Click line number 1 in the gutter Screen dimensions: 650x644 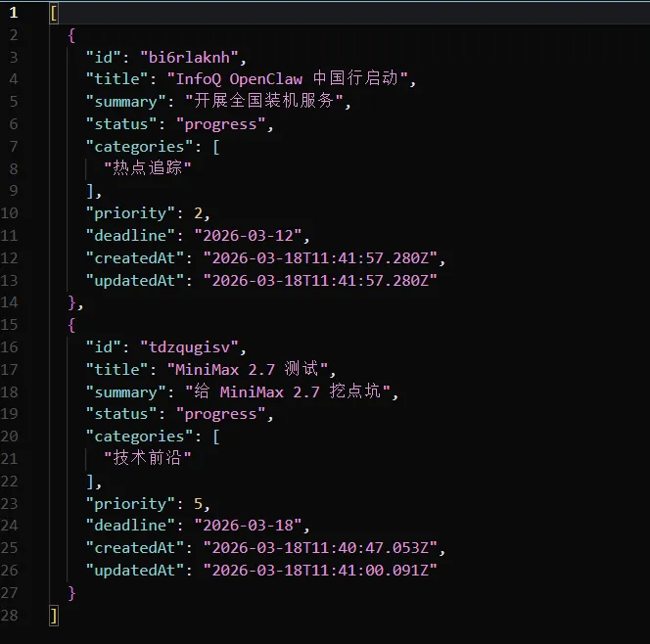coord(14,13)
